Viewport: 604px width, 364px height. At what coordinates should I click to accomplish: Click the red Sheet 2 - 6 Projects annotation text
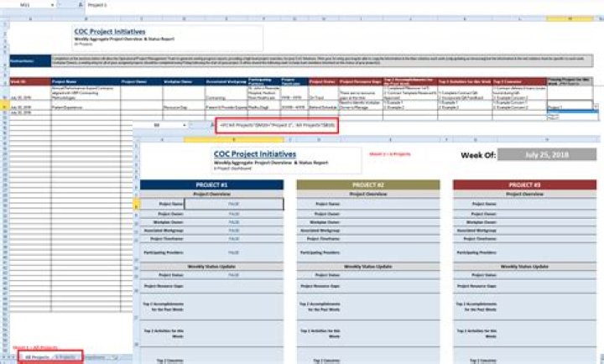pyautogui.click(x=390, y=154)
